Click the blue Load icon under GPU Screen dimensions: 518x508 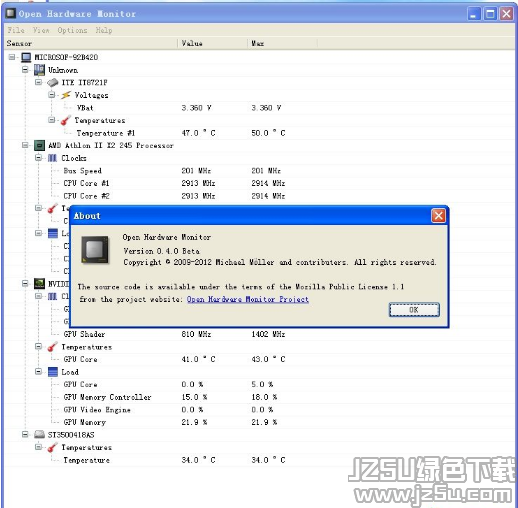click(x=53, y=372)
